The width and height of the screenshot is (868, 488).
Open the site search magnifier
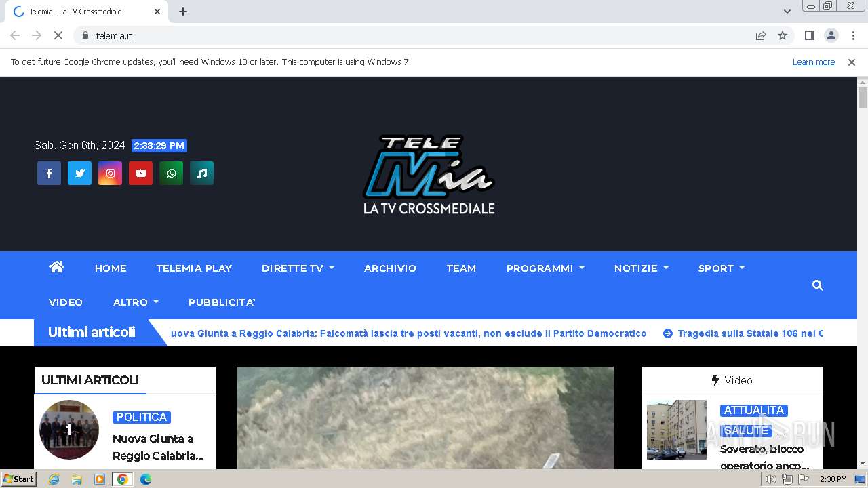click(x=818, y=285)
